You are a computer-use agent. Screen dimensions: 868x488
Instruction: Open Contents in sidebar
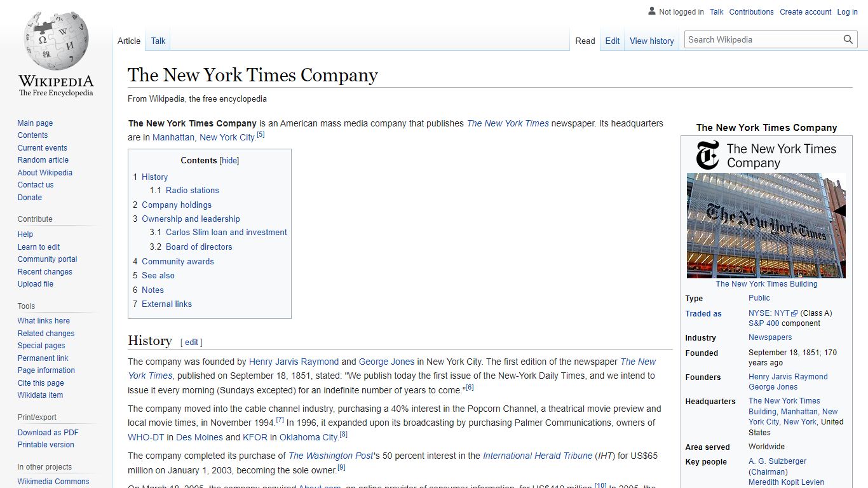tap(32, 135)
